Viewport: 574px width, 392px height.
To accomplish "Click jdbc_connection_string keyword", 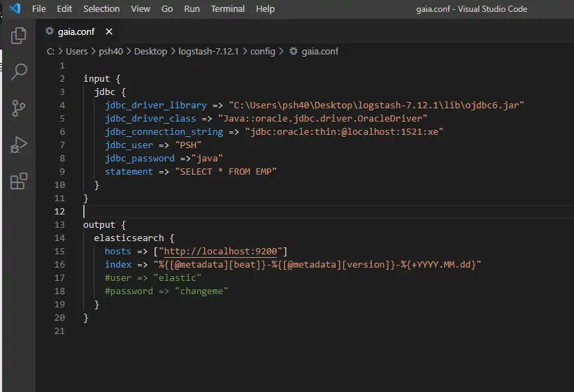I will tap(164, 132).
